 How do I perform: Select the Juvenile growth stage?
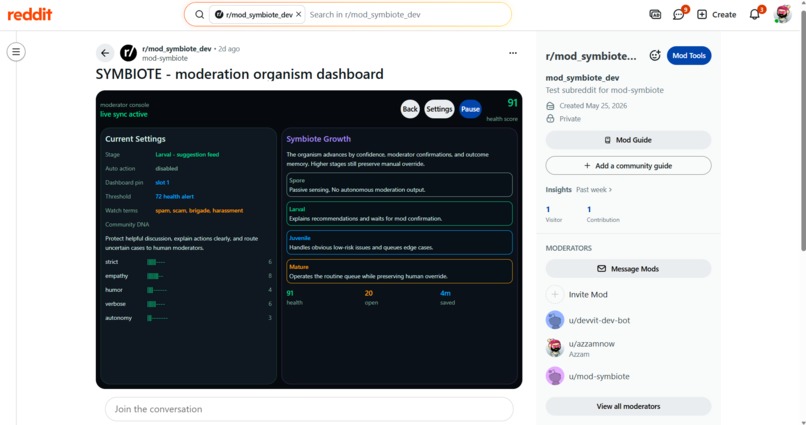pyautogui.click(x=399, y=243)
